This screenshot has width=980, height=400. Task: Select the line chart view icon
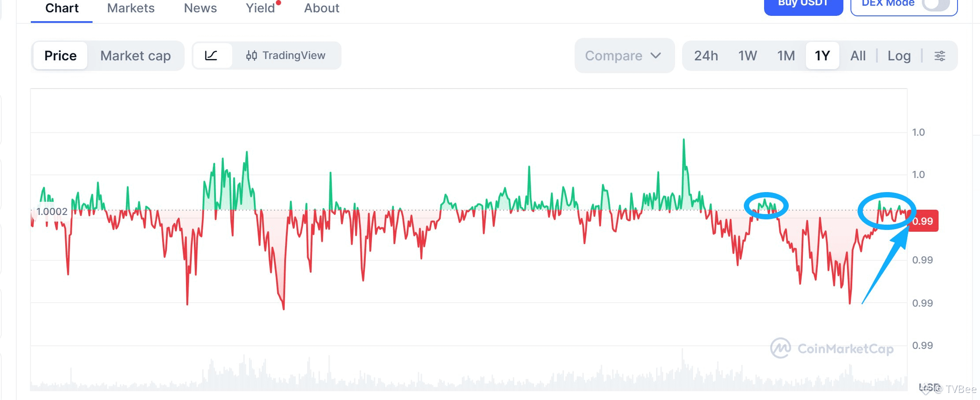click(212, 56)
